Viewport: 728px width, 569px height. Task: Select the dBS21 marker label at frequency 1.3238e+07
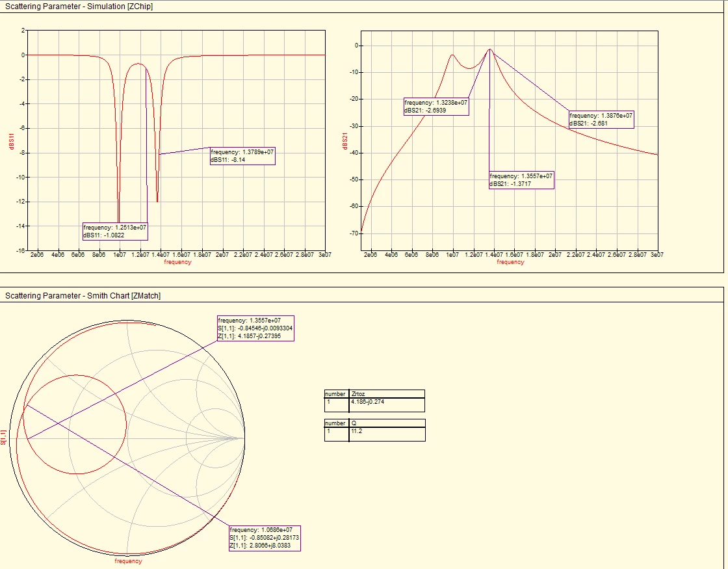(x=436, y=107)
